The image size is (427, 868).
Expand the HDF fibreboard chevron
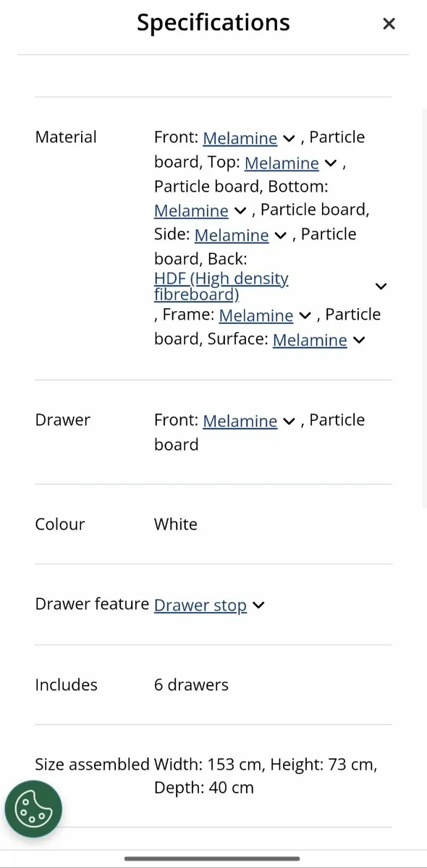pyautogui.click(x=381, y=286)
